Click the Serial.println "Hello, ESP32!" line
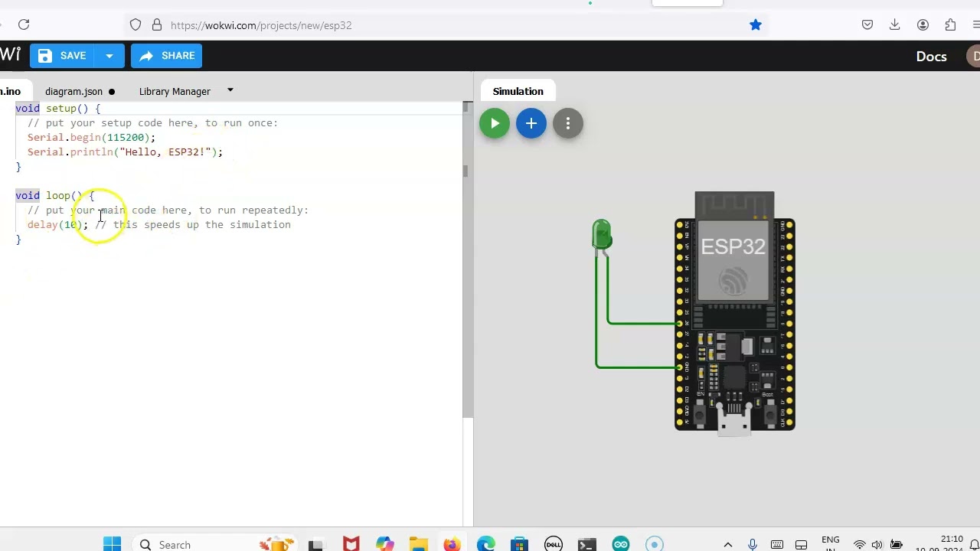 click(125, 152)
